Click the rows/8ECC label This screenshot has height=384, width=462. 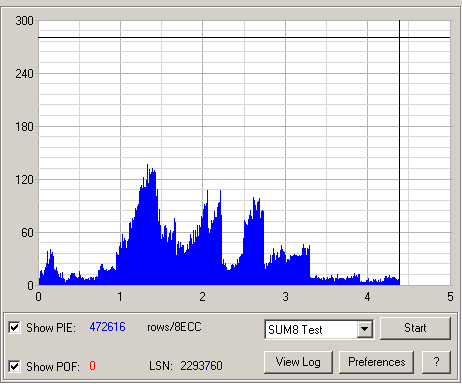174,327
